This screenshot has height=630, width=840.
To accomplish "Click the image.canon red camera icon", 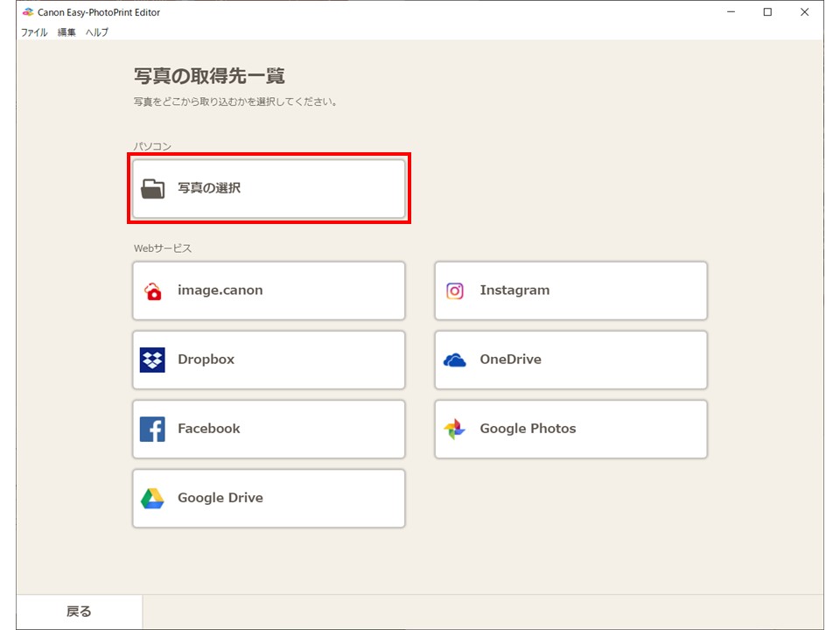I will pos(152,290).
